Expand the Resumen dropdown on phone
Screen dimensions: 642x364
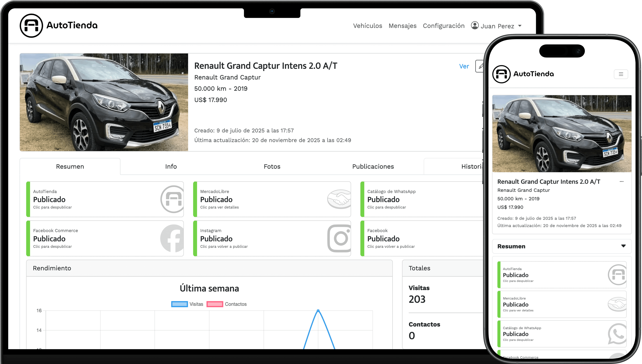coord(623,246)
